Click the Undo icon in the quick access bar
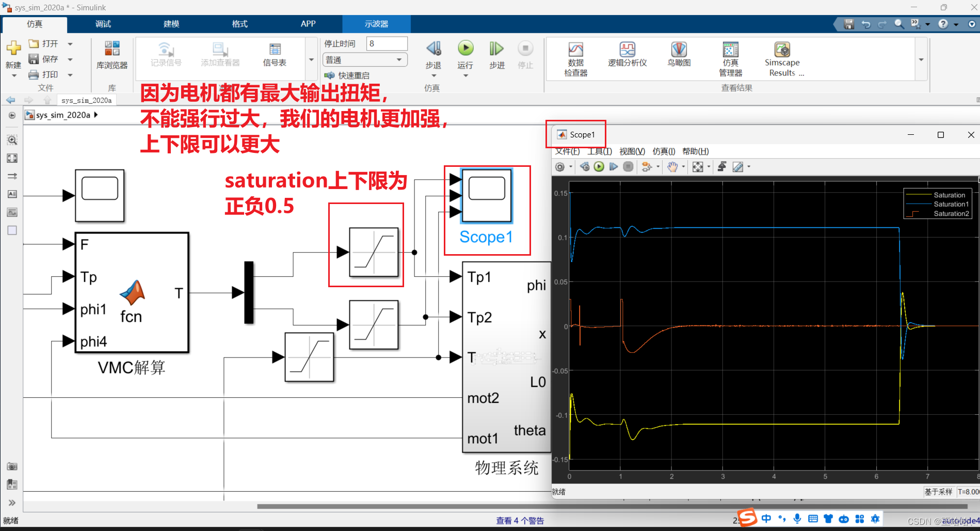 click(866, 24)
